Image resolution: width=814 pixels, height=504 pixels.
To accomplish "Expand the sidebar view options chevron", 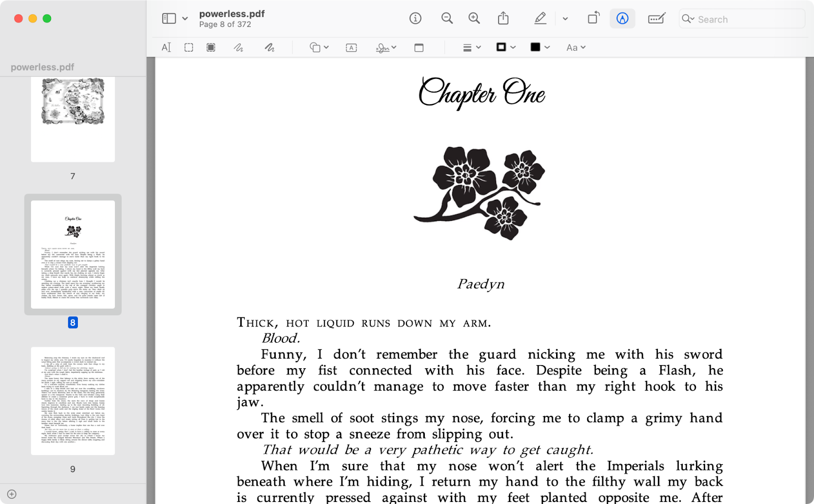I will (x=185, y=19).
